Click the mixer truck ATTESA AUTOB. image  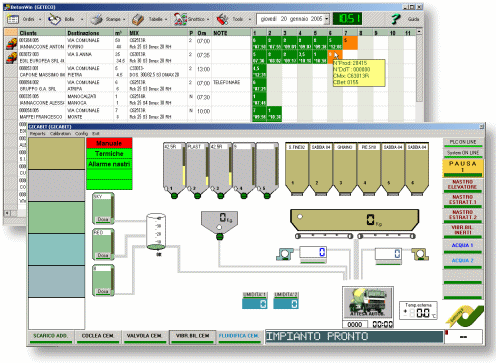[x=368, y=303]
